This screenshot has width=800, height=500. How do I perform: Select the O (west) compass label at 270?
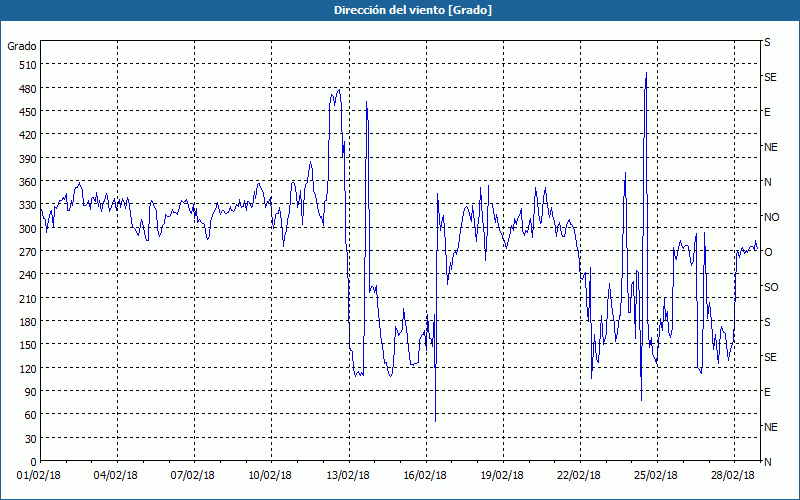(x=768, y=252)
